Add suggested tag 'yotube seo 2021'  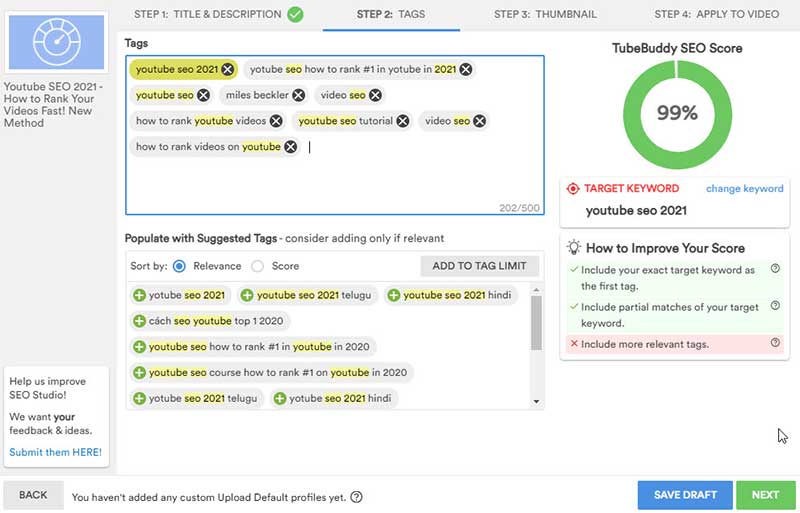click(139, 295)
